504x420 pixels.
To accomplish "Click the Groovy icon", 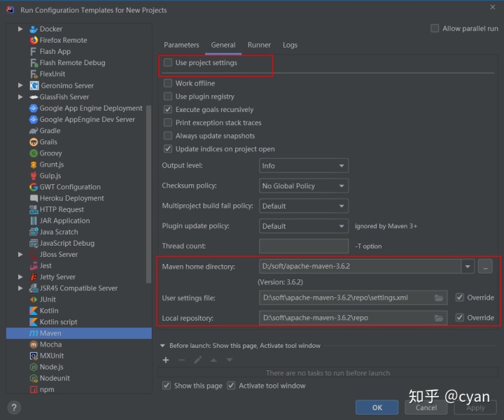I will pyautogui.click(x=34, y=153).
